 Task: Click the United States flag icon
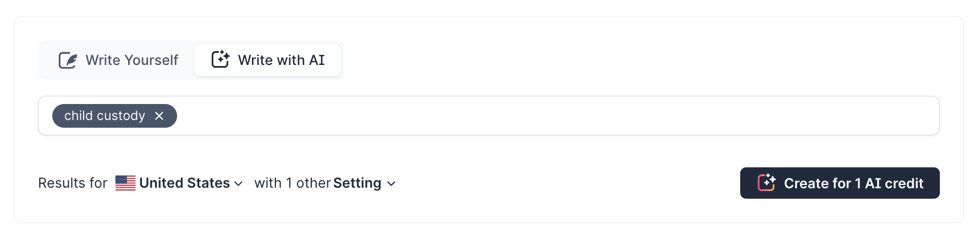(125, 183)
